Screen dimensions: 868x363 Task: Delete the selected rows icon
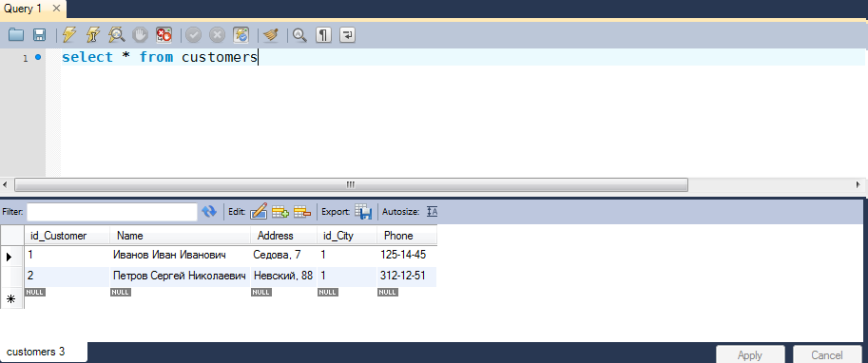(302, 211)
